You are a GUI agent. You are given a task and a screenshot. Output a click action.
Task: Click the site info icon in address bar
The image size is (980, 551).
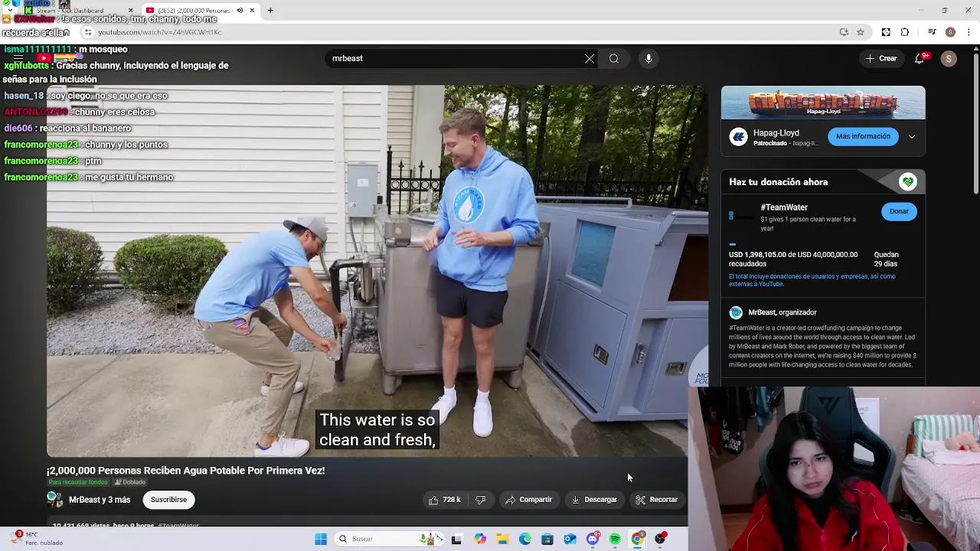point(88,32)
